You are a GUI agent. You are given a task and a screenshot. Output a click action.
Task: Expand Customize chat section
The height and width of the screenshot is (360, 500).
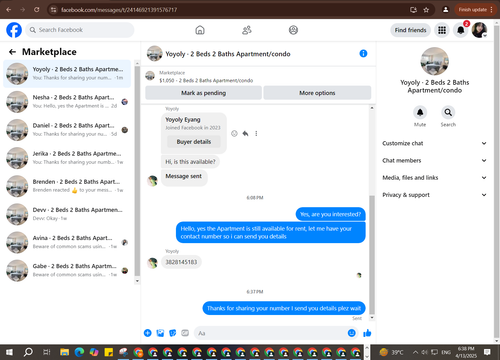pyautogui.click(x=435, y=143)
